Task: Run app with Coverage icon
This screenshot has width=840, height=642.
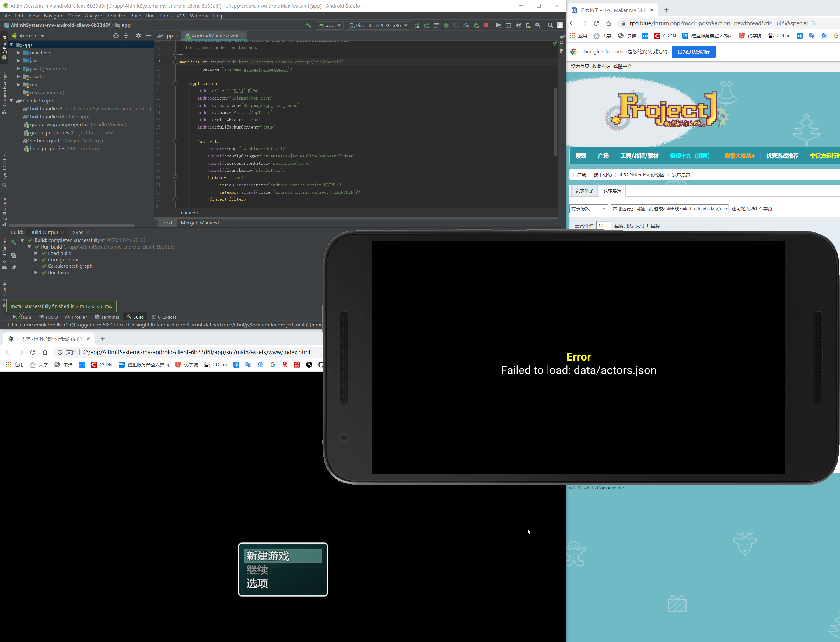Action: pyautogui.click(x=456, y=25)
